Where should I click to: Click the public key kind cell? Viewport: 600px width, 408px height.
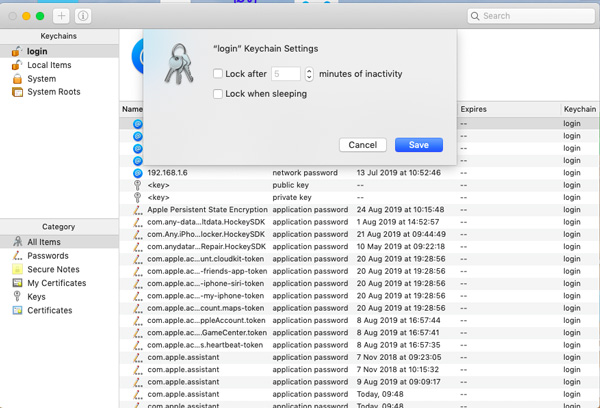(x=290, y=185)
